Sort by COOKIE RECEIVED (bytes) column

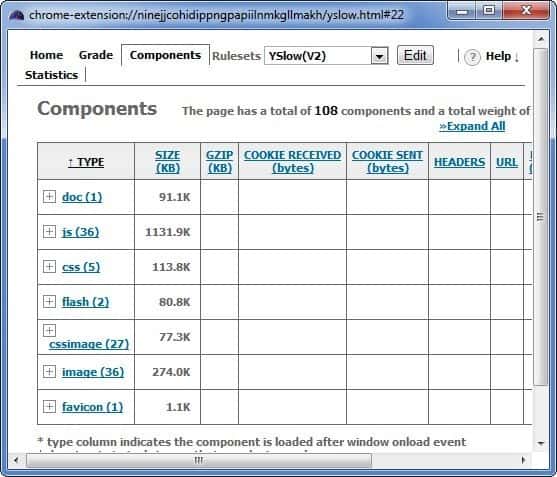[x=292, y=162]
